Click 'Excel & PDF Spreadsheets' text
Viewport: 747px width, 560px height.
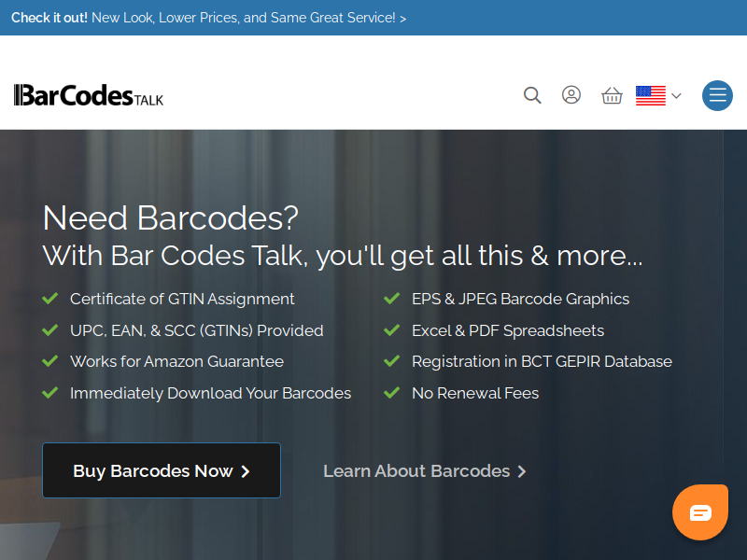point(508,330)
